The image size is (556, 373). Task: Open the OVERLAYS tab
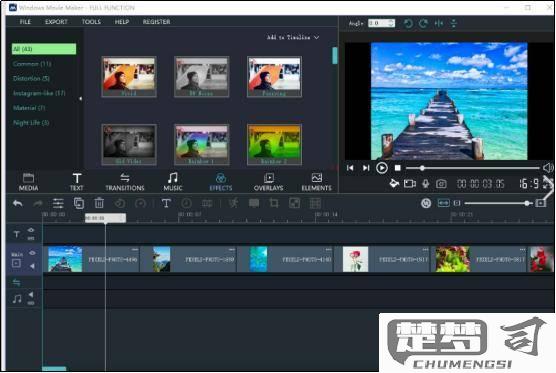point(268,182)
